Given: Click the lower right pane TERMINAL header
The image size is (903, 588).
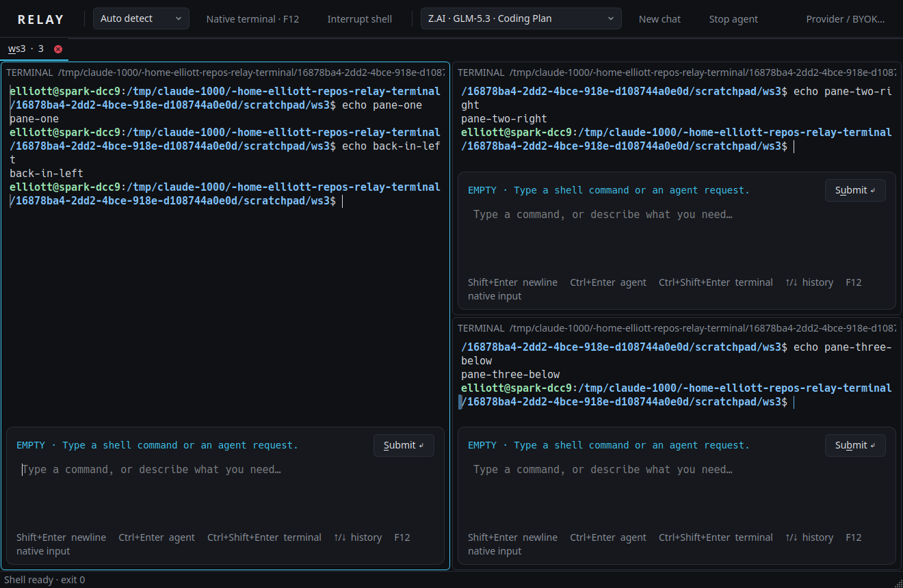Looking at the screenshot, I should [677, 328].
